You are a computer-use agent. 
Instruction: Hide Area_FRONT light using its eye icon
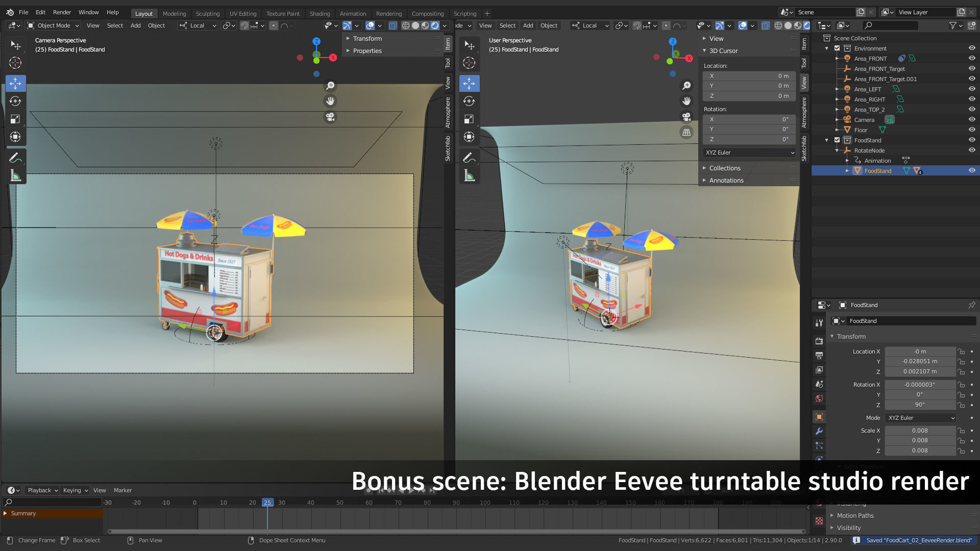pyautogui.click(x=972, y=58)
